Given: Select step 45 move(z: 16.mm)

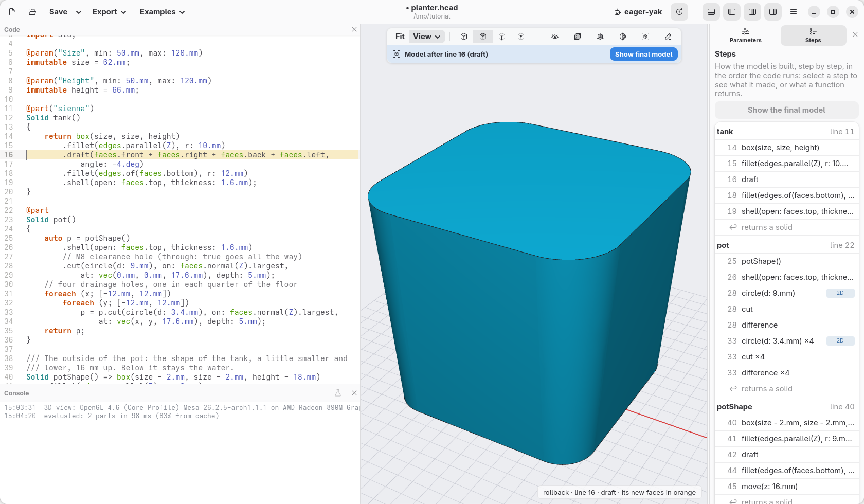Looking at the screenshot, I should 786,487.
